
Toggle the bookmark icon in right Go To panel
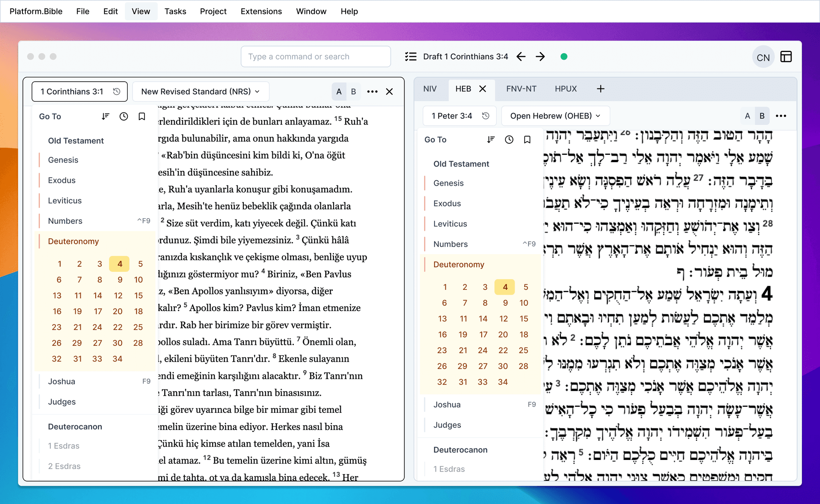(527, 139)
